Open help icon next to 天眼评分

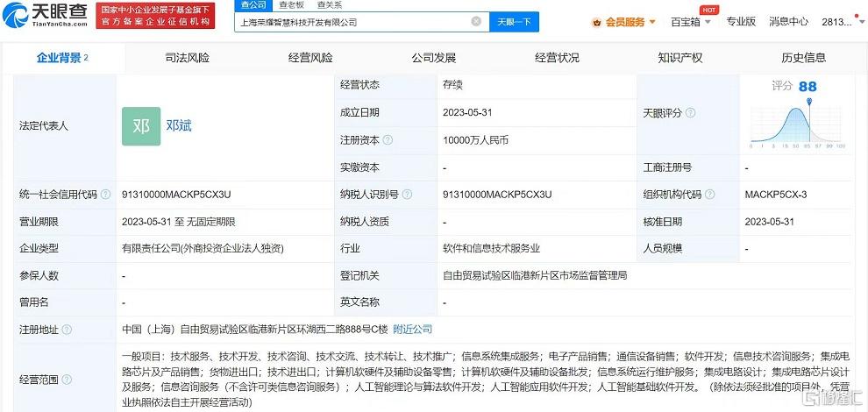click(x=690, y=112)
